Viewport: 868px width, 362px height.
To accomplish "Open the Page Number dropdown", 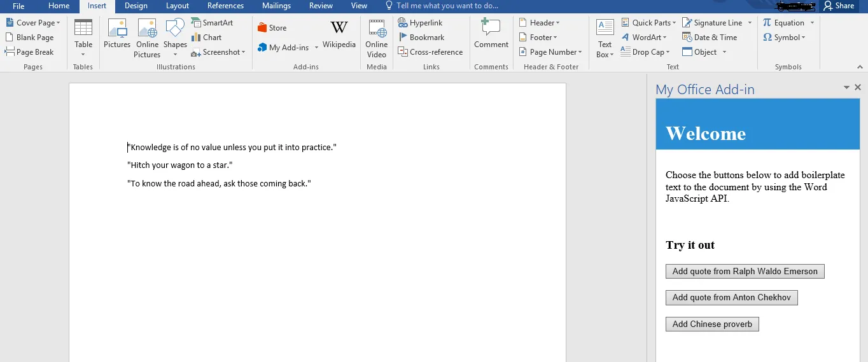I will [x=550, y=52].
